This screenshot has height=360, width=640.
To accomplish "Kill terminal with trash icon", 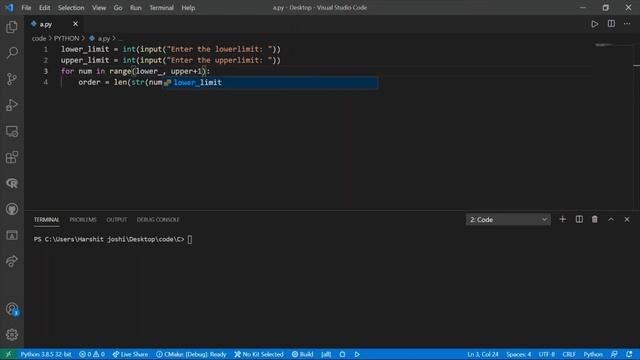I will 595,219.
